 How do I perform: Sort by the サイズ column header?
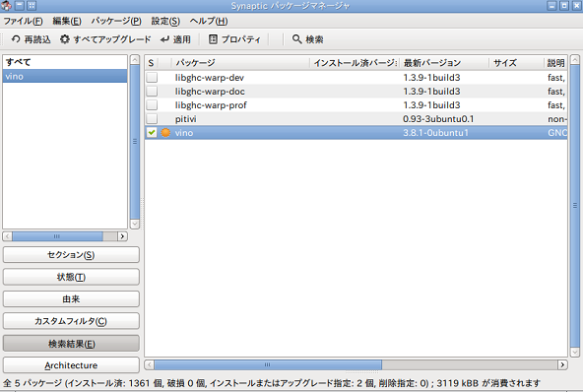tap(516, 63)
